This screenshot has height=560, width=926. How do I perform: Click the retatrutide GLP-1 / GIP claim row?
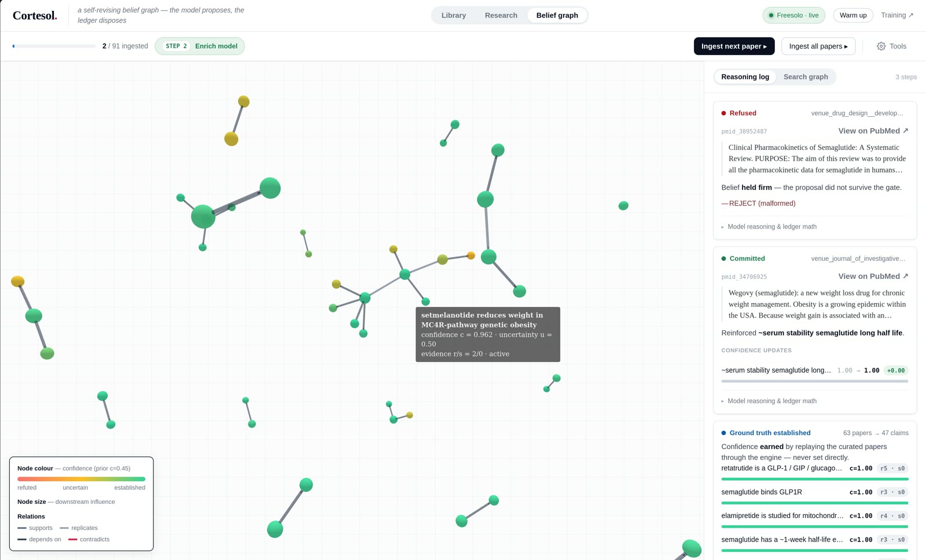(814, 469)
